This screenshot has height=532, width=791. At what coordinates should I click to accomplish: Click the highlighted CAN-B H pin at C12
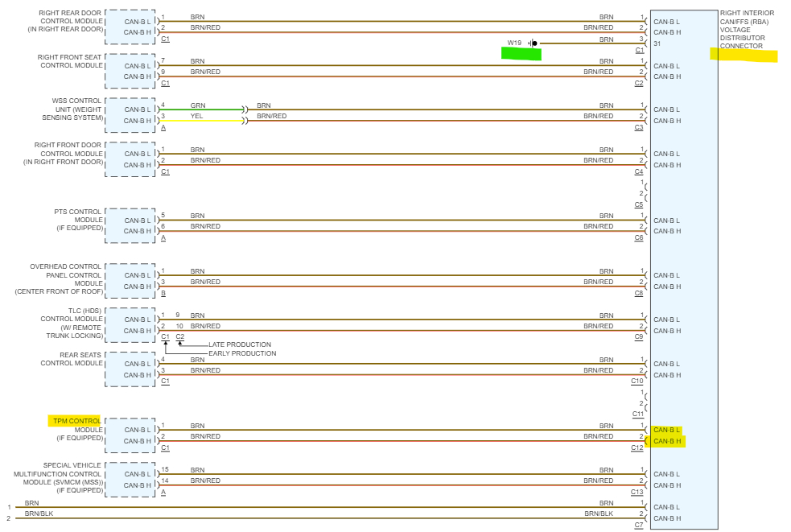coord(667,441)
